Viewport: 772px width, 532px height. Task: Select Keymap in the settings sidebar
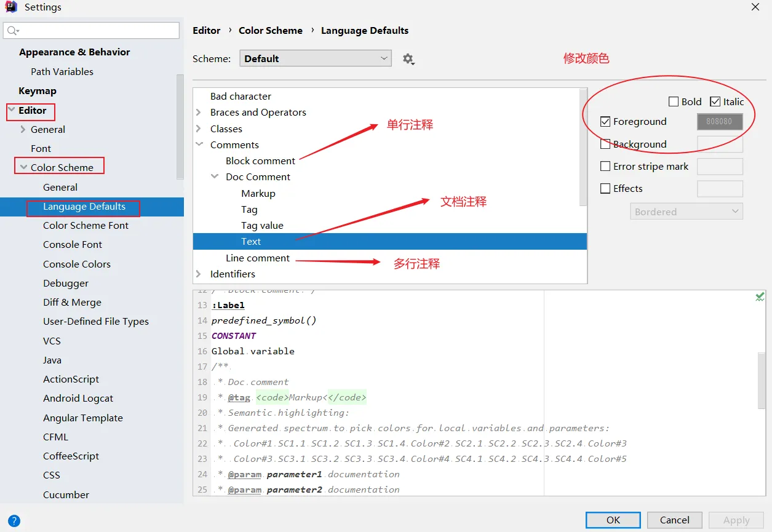pyautogui.click(x=38, y=91)
